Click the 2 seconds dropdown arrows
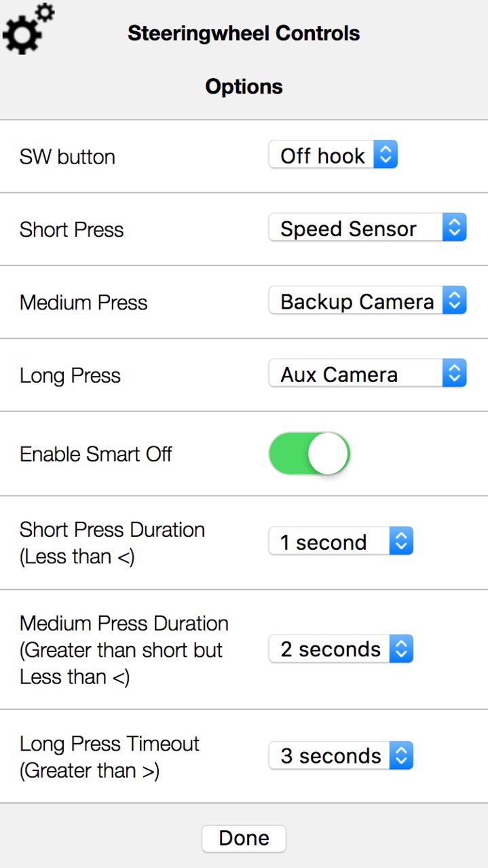Screen dimensions: 488x868 click(x=401, y=649)
